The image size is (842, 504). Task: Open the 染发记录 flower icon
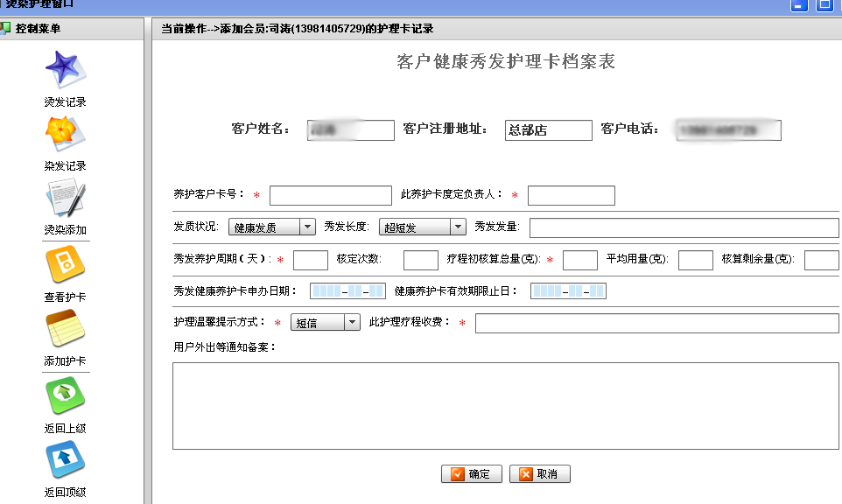coord(66,134)
